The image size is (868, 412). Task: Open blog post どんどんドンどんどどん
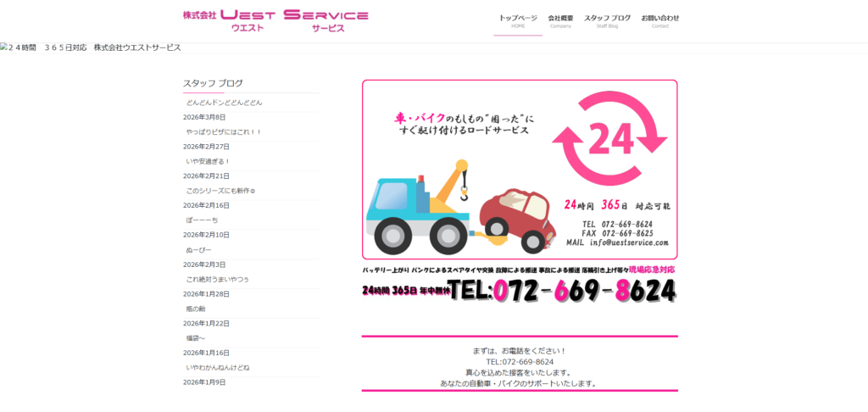click(224, 103)
